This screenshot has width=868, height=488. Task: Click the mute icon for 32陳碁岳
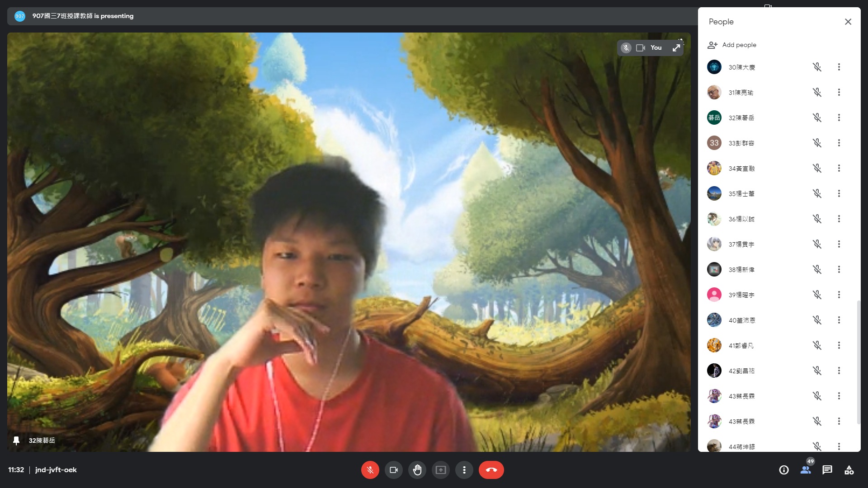[x=817, y=117]
